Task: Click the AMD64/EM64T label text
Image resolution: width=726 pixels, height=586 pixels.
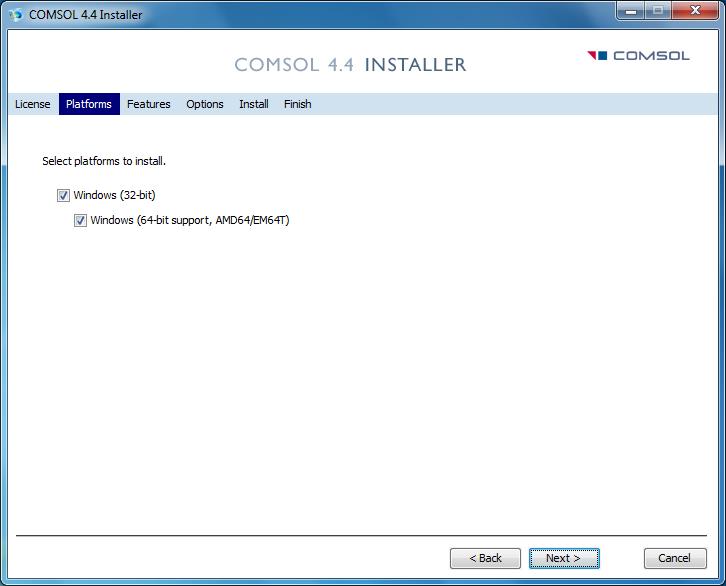Action: click(252, 221)
